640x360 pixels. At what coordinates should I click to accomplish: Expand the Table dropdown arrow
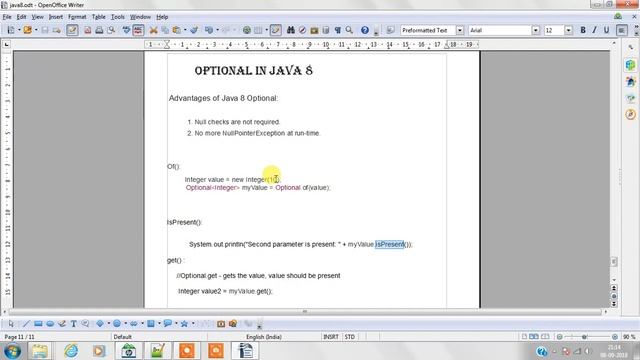point(267,30)
